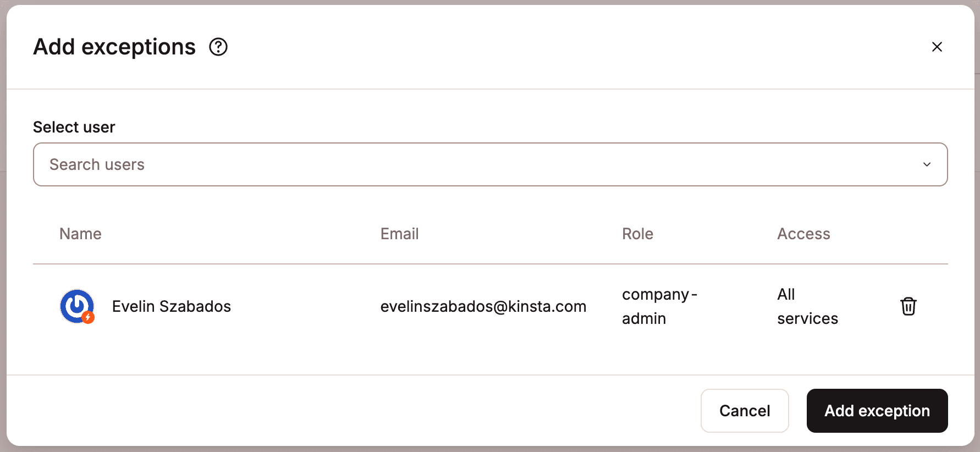This screenshot has height=452, width=980.
Task: Click Evelin Szabados's avatar icon
Action: point(76,306)
